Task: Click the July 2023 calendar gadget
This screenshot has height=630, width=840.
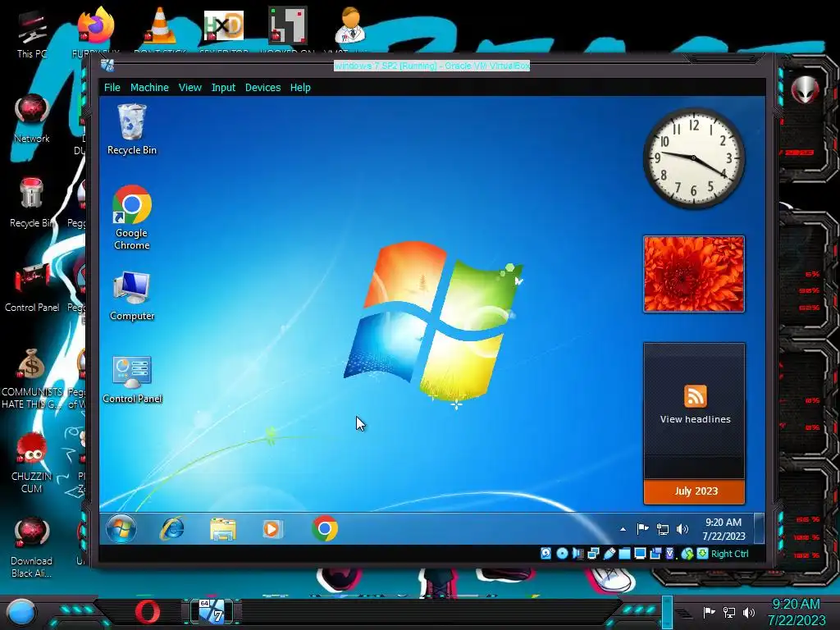Action: tap(694, 491)
